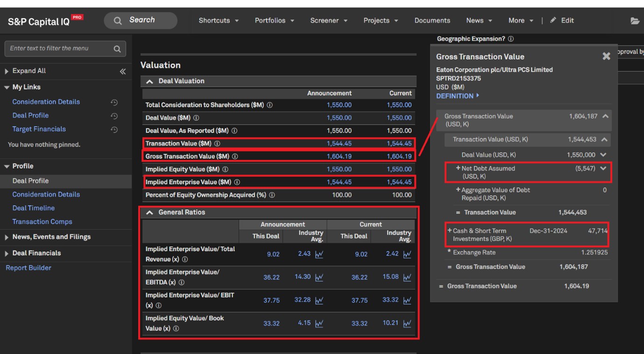Click the magnifier icon in menu filter
Viewport: 644px width, 354px height.
(117, 49)
